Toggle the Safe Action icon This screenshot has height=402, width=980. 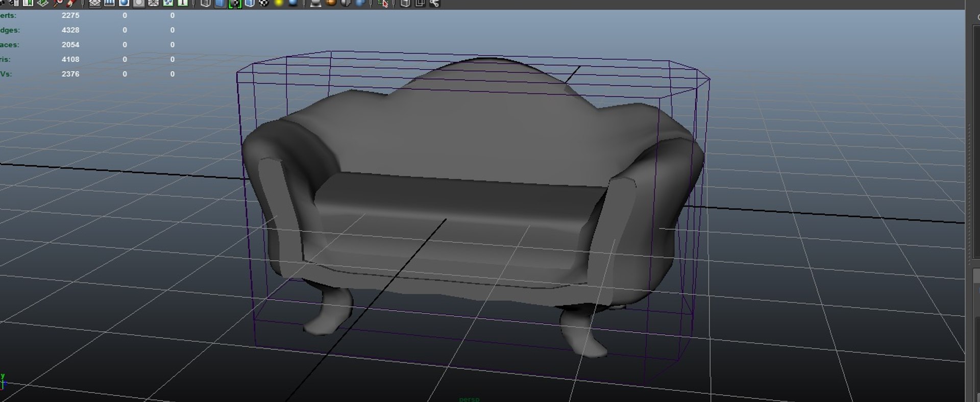(168, 3)
